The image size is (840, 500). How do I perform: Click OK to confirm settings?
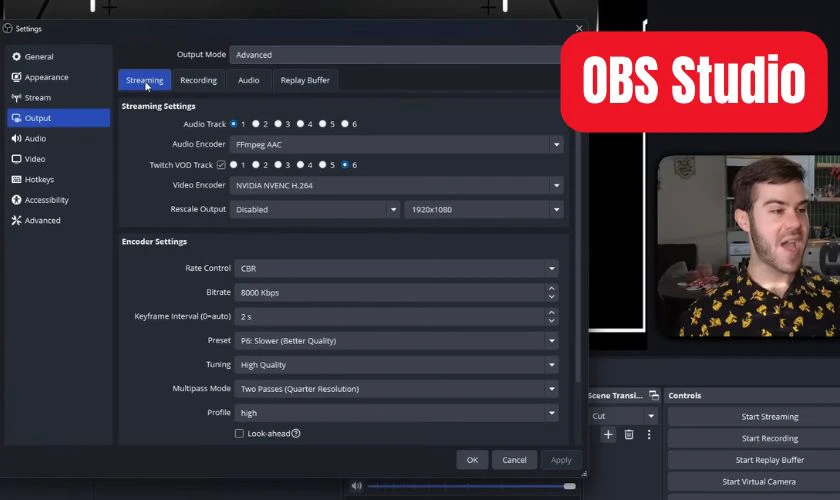(472, 460)
